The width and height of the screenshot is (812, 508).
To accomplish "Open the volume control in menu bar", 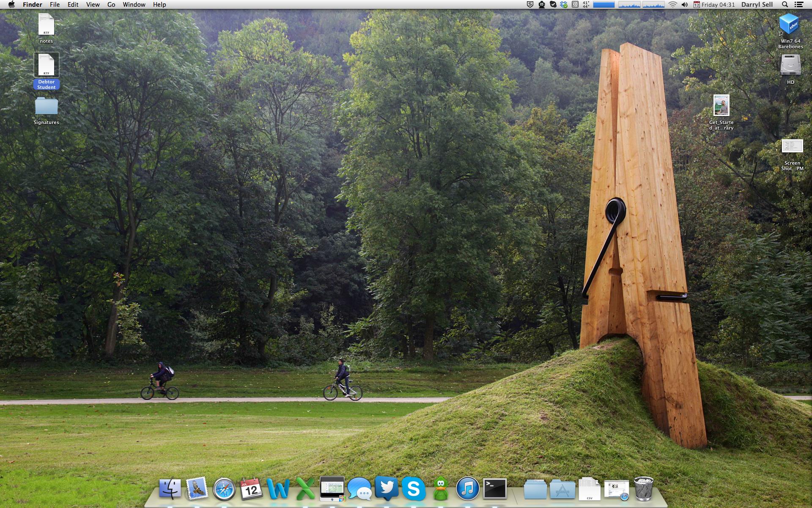I will tap(684, 5).
